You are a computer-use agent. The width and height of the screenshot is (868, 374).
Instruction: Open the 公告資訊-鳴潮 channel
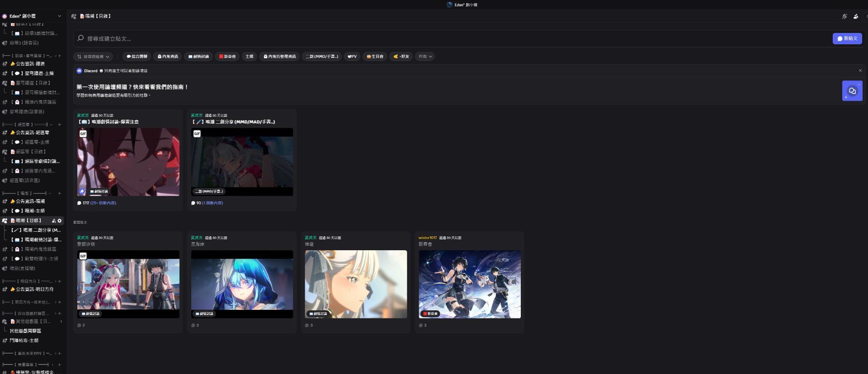click(30, 201)
